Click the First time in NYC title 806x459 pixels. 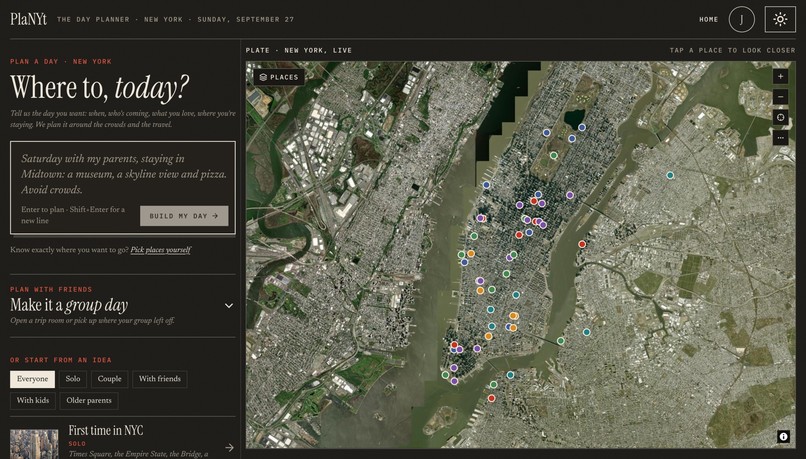[x=106, y=431]
